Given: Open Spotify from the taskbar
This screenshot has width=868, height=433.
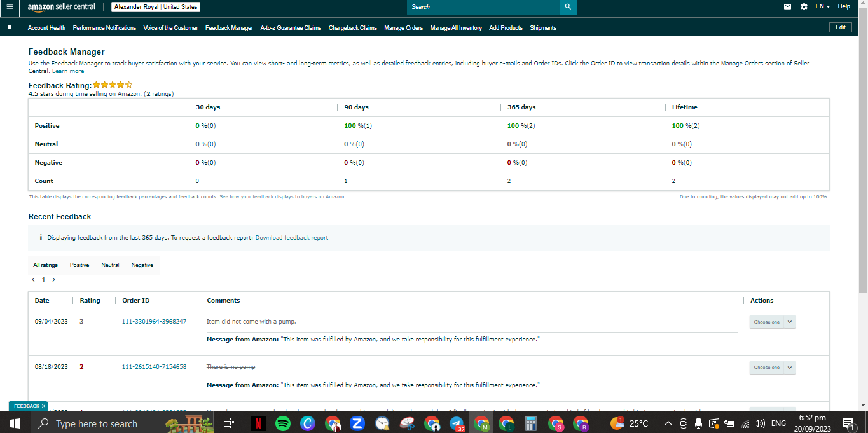Looking at the screenshot, I should pyautogui.click(x=283, y=423).
